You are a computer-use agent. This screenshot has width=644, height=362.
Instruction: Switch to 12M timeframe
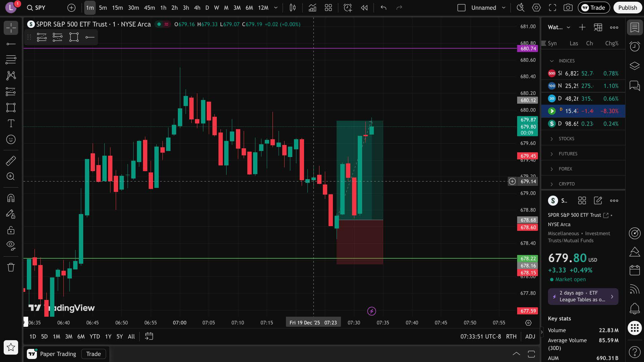tap(263, 8)
